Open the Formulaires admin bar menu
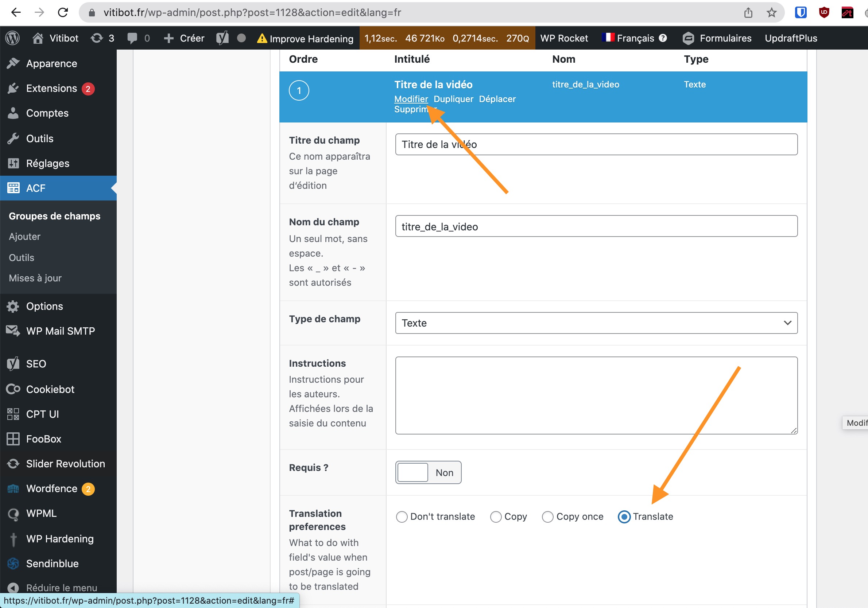Image resolution: width=868 pixels, height=608 pixels. [717, 38]
